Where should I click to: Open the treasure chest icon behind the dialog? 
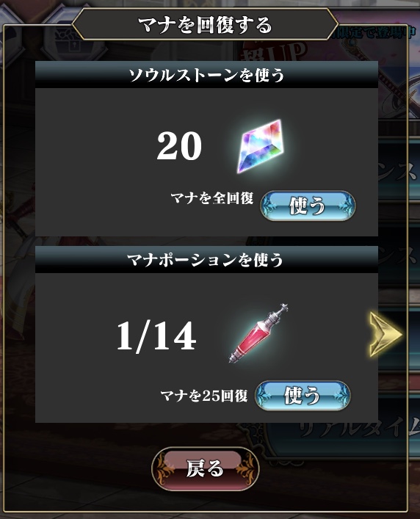(x=69, y=41)
